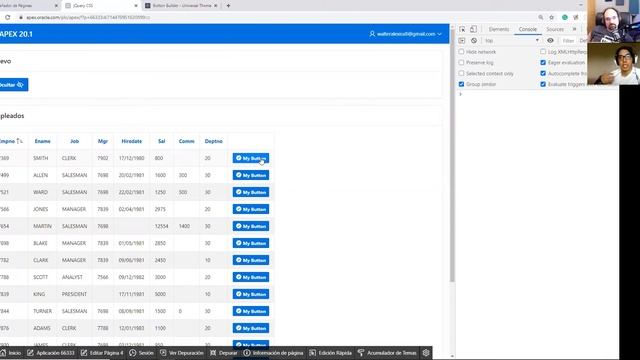
Task: Click the inspect element picker icon in DevTools
Action: pos(462,29)
